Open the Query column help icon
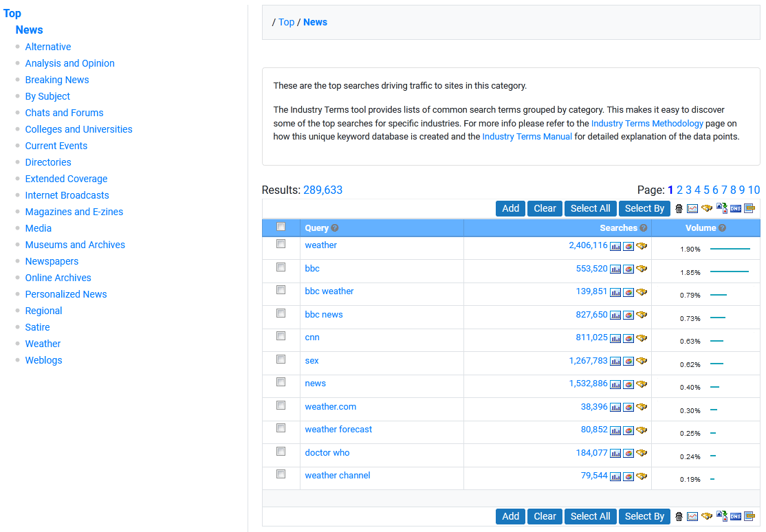 335,228
